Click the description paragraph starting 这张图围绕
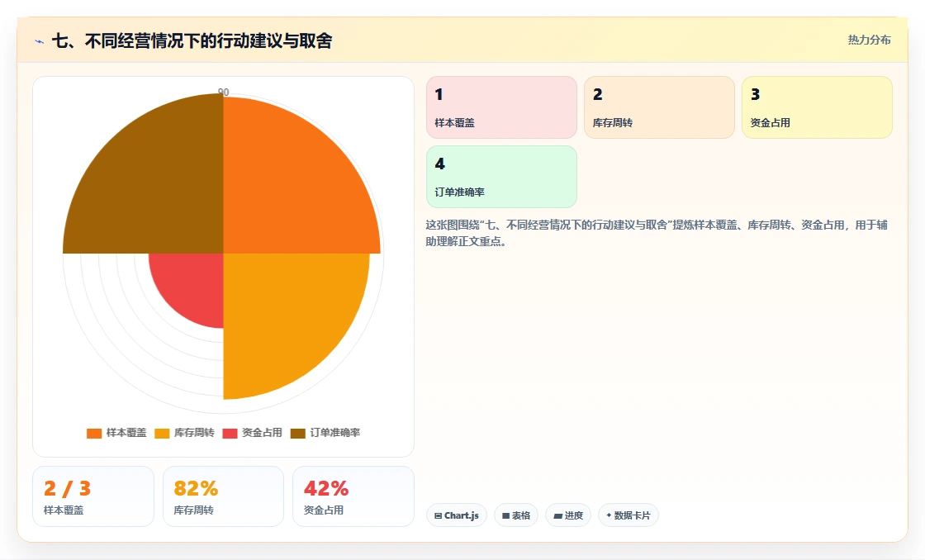The image size is (925, 560). coord(657,233)
